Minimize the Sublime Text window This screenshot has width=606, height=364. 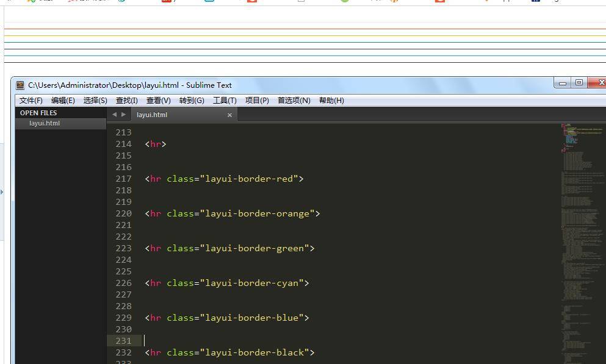[563, 82]
